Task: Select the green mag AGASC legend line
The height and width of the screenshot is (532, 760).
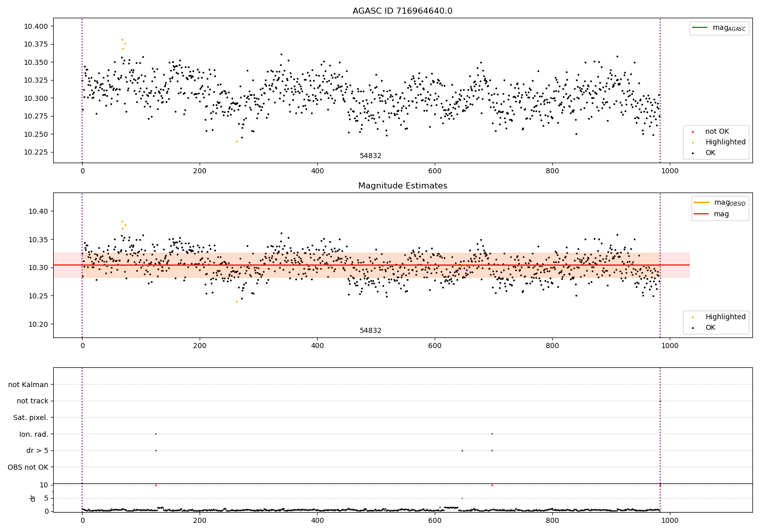Action: coord(700,28)
